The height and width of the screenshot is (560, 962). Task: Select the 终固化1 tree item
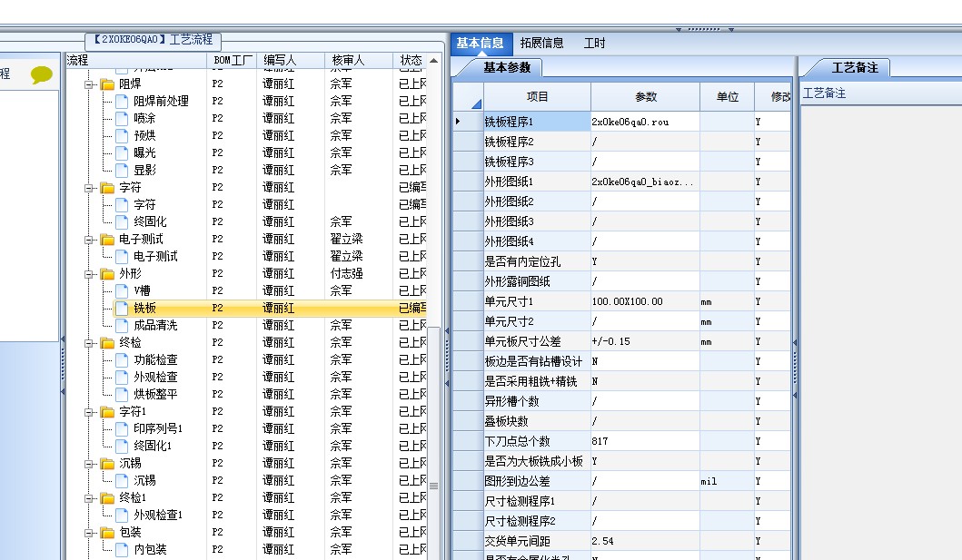tap(153, 446)
